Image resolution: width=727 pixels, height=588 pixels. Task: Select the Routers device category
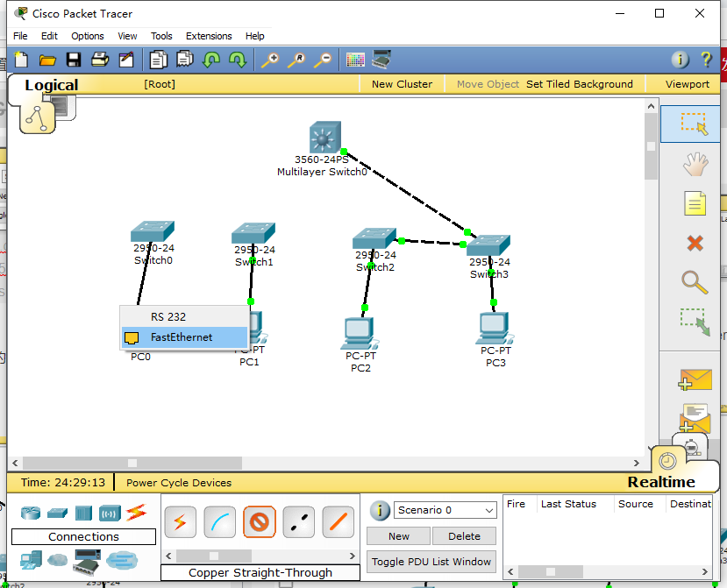coord(31,513)
